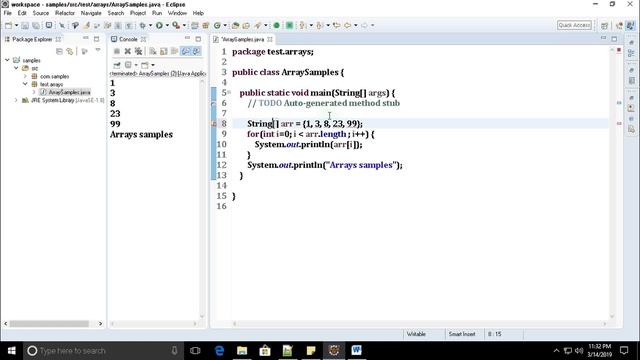Select the Package Explorer view tab

32,39
